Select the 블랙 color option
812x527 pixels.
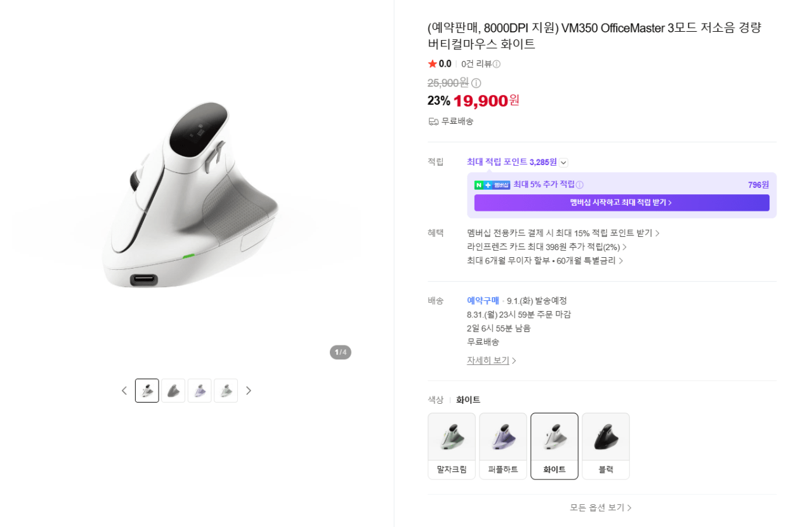coord(606,446)
